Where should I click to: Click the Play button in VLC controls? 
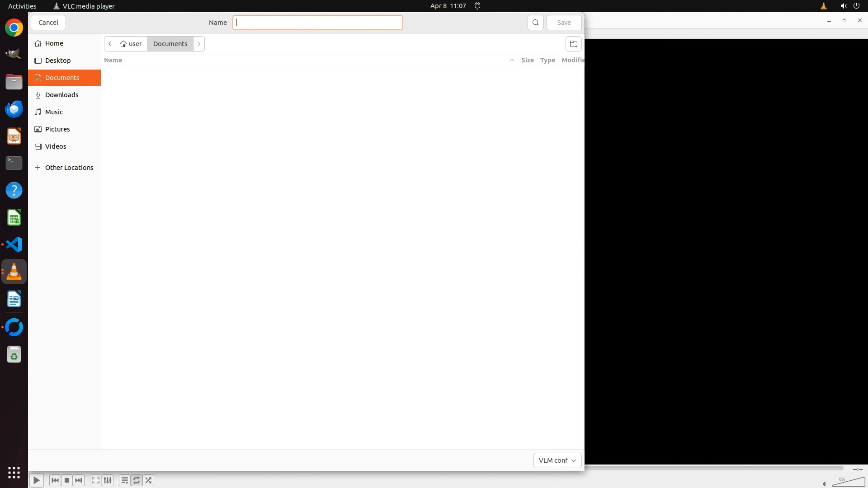click(x=36, y=480)
